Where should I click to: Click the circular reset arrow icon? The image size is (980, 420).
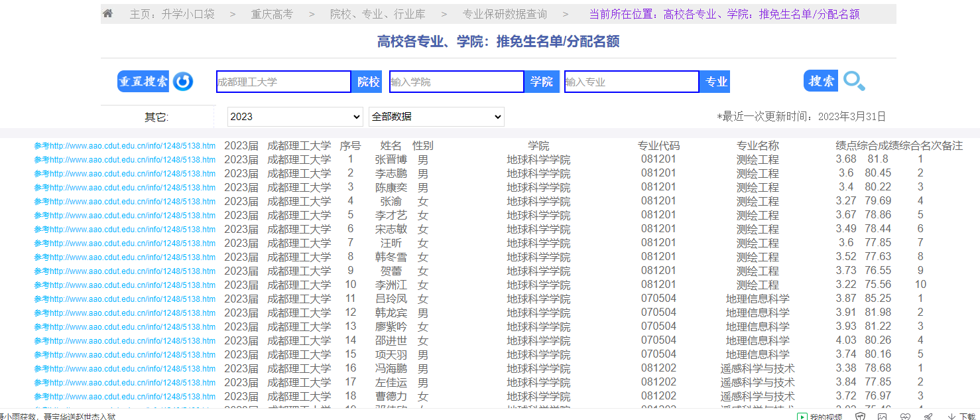point(183,82)
